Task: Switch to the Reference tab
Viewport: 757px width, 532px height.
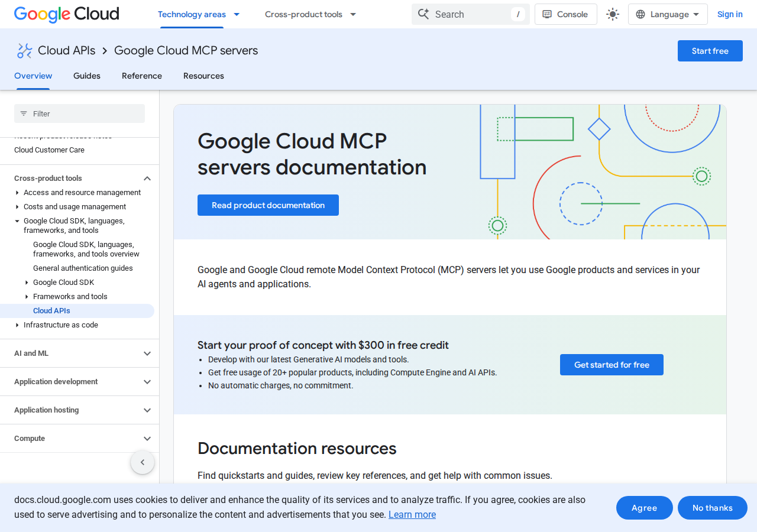Action: (x=142, y=76)
